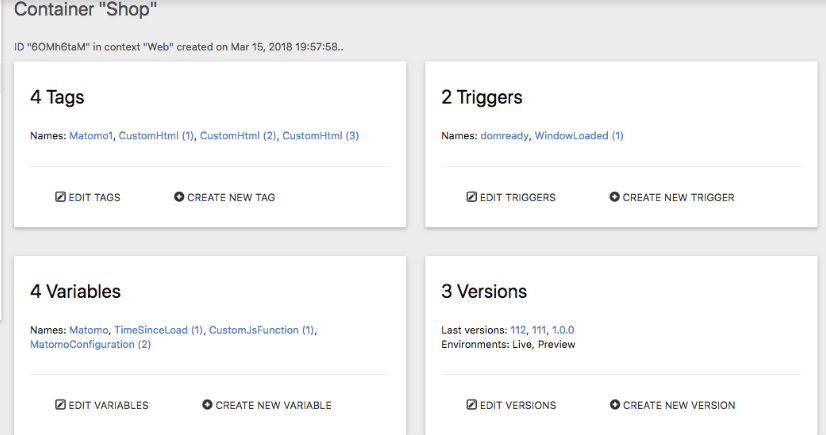Select the CustomHtml (3) tag link

click(320, 136)
